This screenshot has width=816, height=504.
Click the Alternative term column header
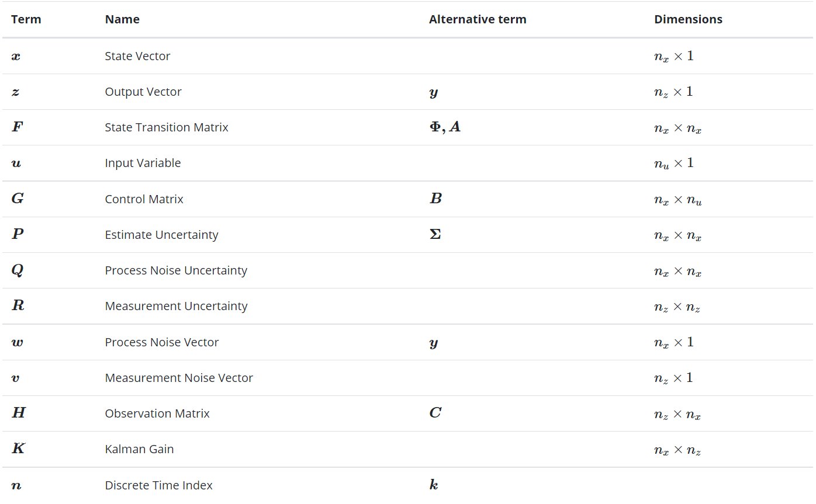click(478, 19)
